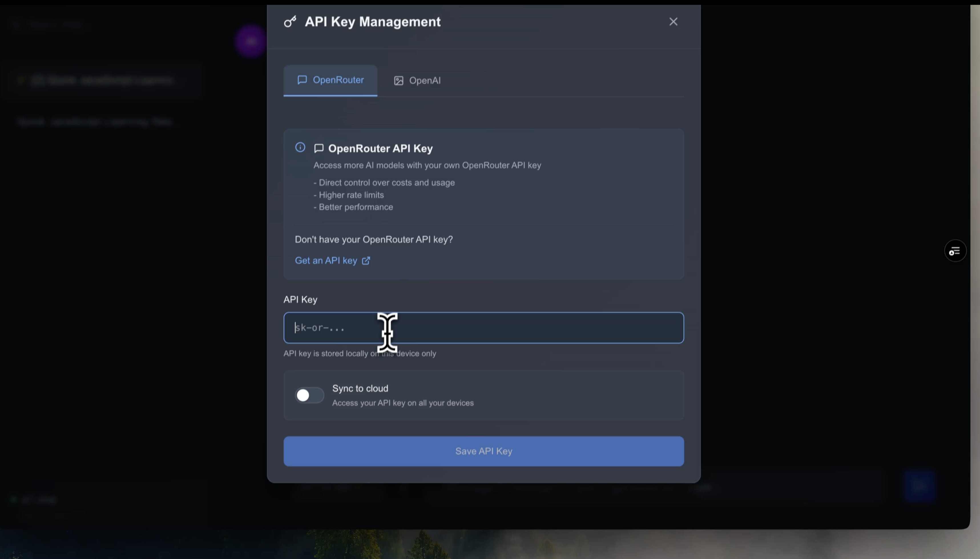Click the key icon in dialog header
The height and width of the screenshot is (559, 980).
(290, 21)
